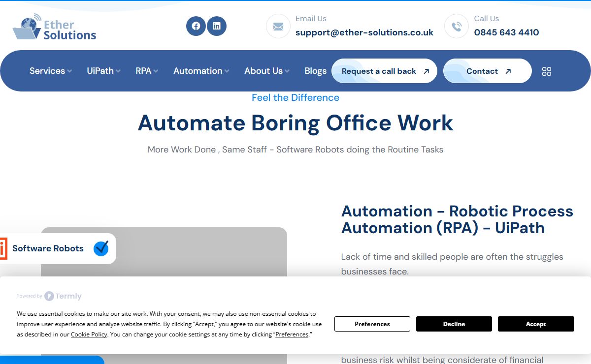Click the inline "Preferences" text link
591x364 pixels.
pos(292,334)
